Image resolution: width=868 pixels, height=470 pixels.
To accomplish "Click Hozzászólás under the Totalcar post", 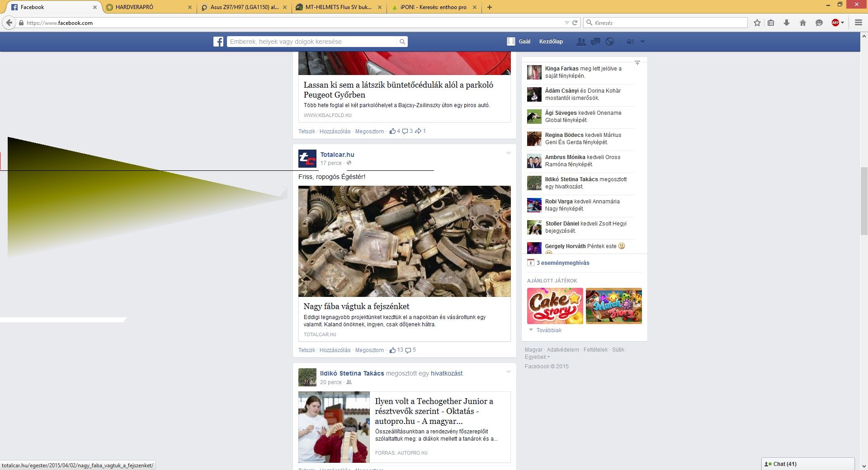I will 335,350.
